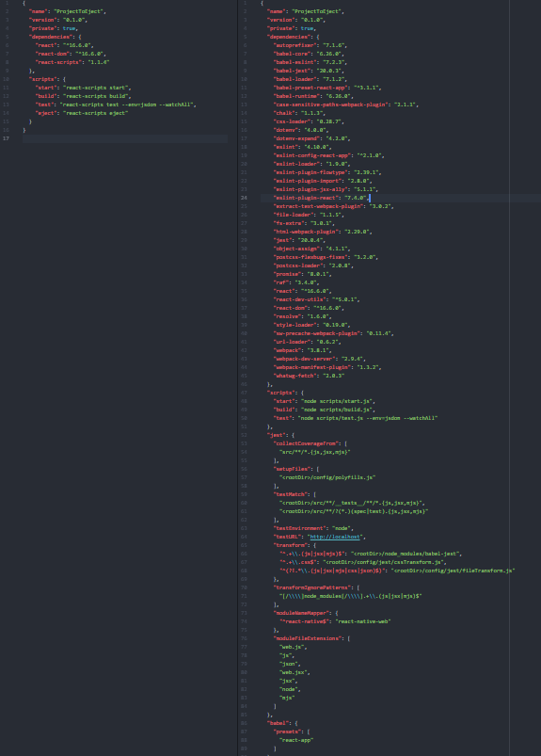
Task: Click the "moduleFileExtensions" key
Action: 308,638
